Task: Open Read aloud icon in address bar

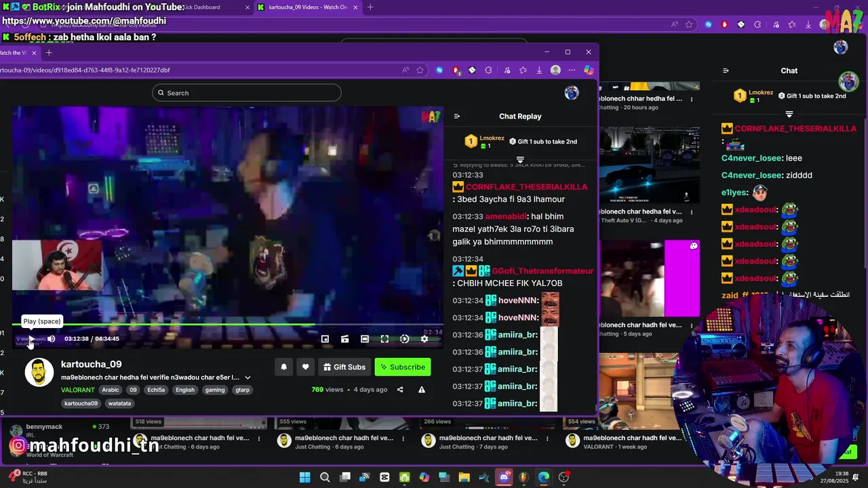Action: pos(406,70)
